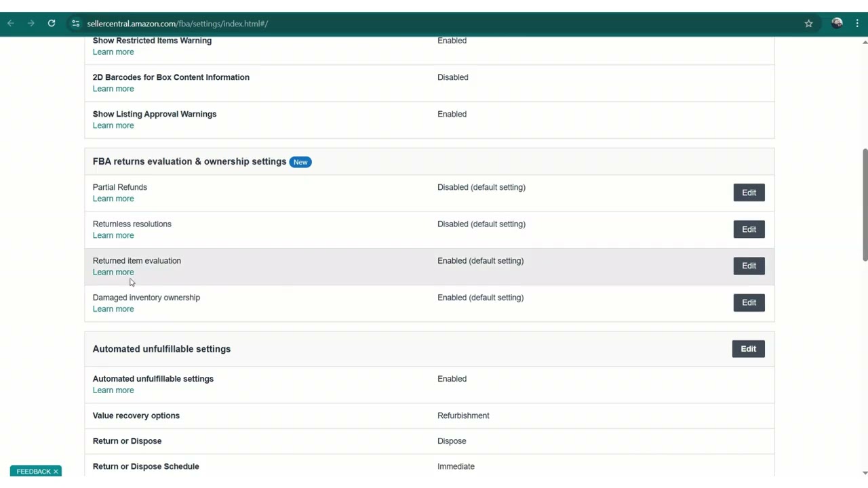Click the 'Immediate' schedule value

(x=456, y=466)
